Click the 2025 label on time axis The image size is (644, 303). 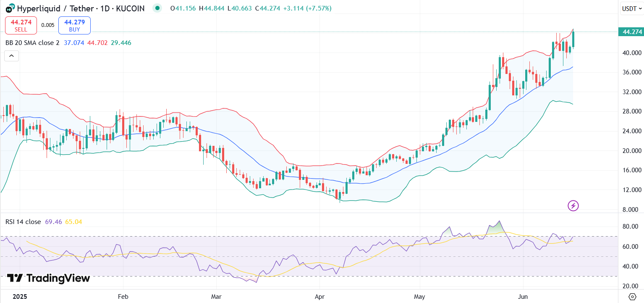(20, 297)
